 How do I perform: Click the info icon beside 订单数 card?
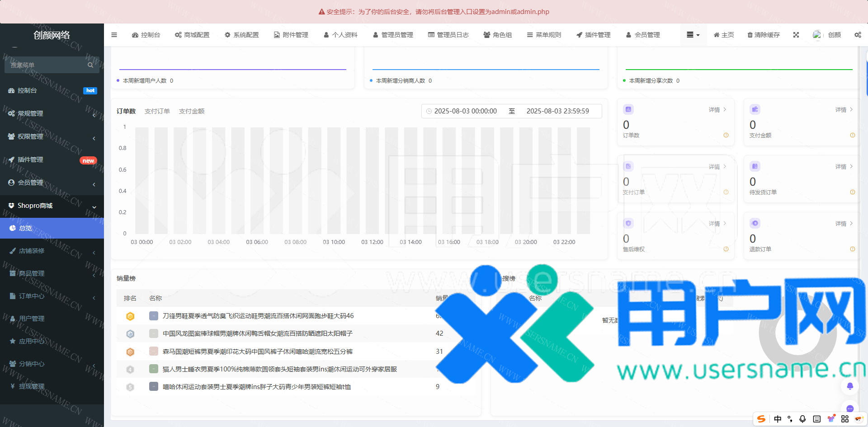[726, 135]
